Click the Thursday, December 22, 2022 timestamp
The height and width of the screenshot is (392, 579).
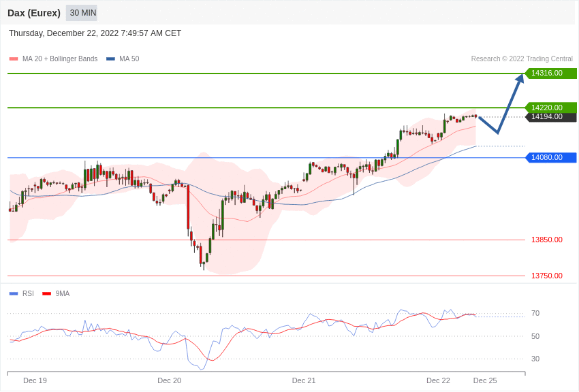click(x=95, y=33)
